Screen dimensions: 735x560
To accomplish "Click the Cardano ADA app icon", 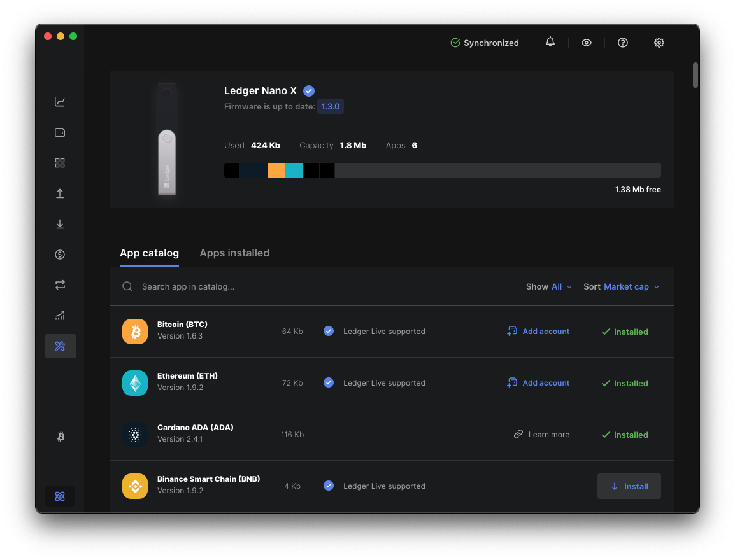I will (x=135, y=435).
